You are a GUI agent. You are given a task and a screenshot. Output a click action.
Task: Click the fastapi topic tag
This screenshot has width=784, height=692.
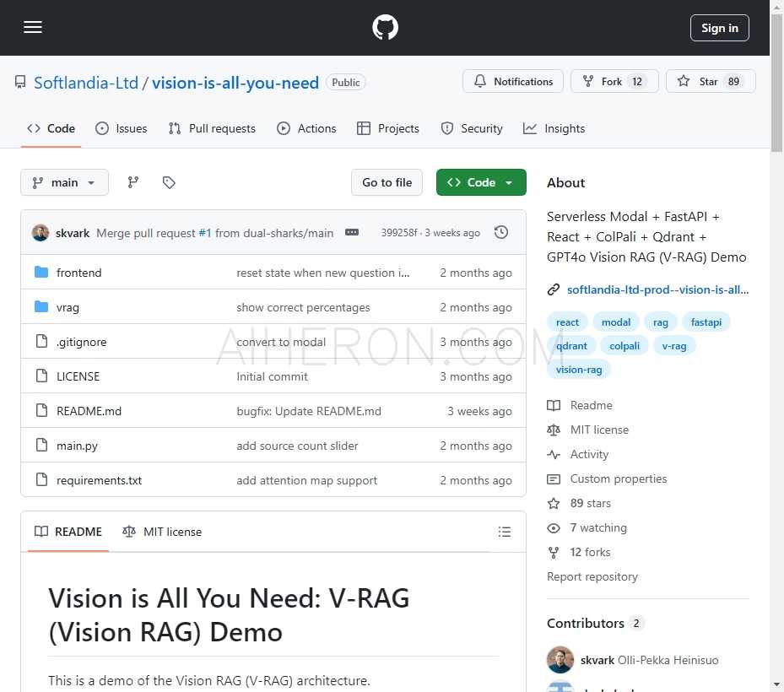706,322
